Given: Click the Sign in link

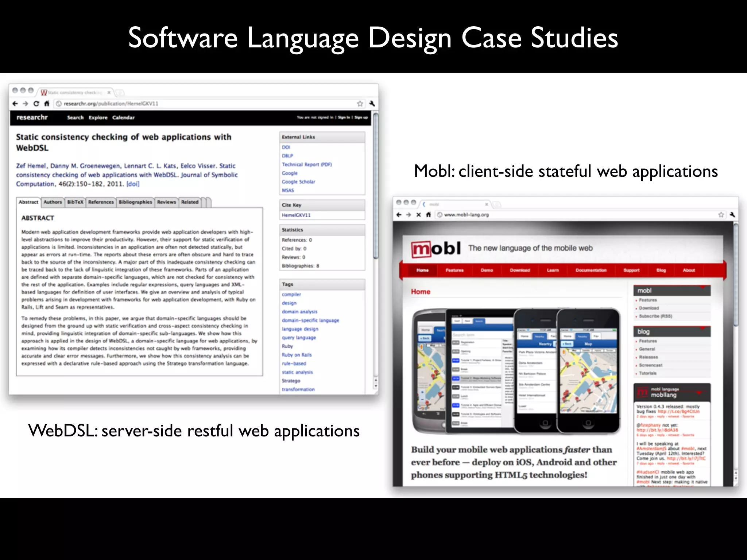Looking at the screenshot, I should point(344,117).
